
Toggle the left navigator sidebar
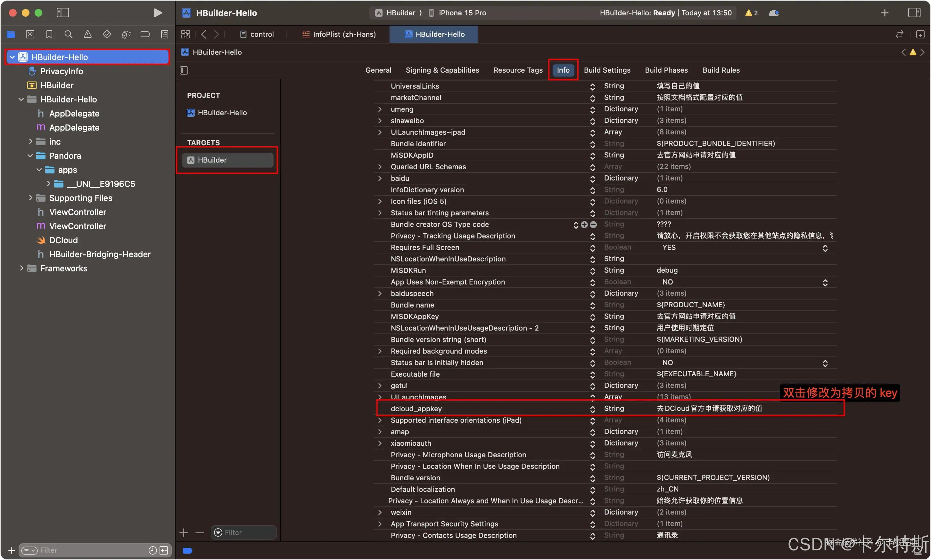[63, 13]
